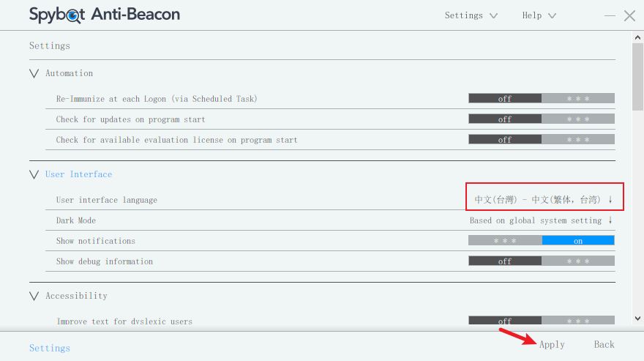
Task: Click the Back button
Action: tap(604, 344)
